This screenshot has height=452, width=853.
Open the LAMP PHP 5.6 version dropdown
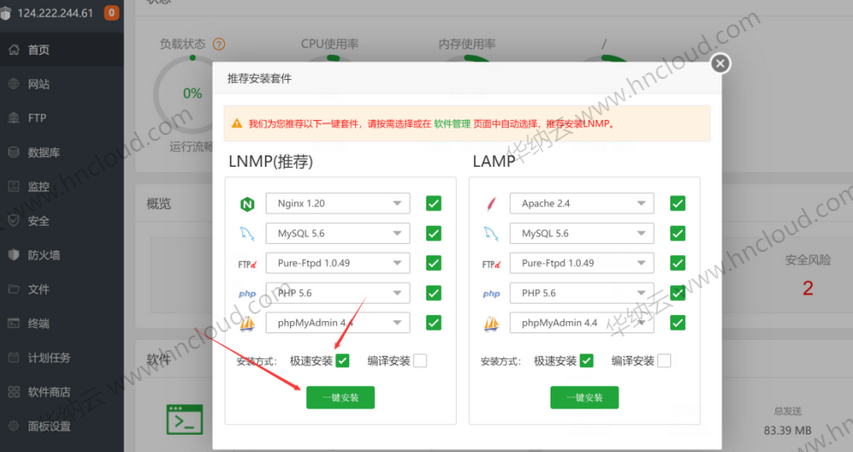582,293
